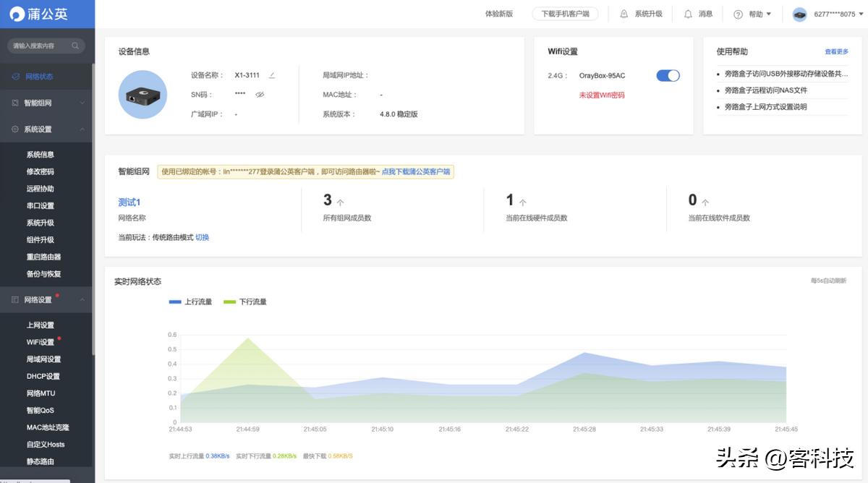Screen dimensions: 868x483
Task: Click the bell-shaped 消息 notification icon
Action: [689, 14]
